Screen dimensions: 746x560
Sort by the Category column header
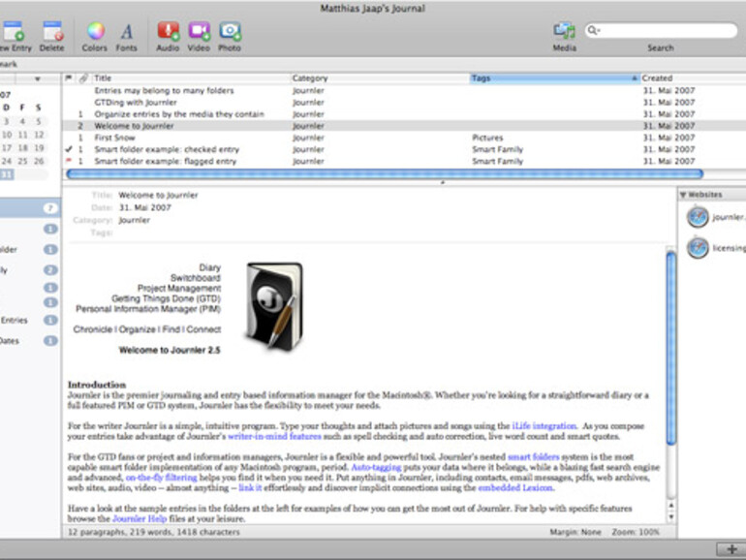pos(378,78)
